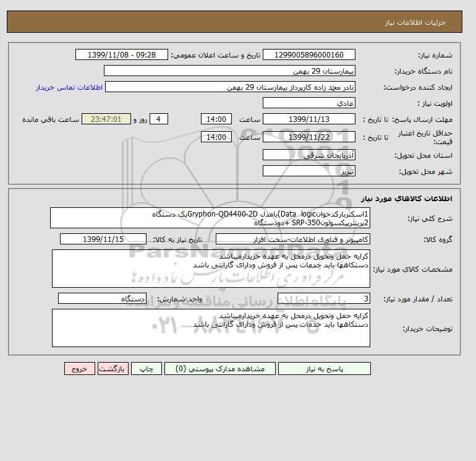This screenshot has height=461, width=476.
Task: Click the delivery province field آذربایجان شرقی
Action: [x=308, y=155]
